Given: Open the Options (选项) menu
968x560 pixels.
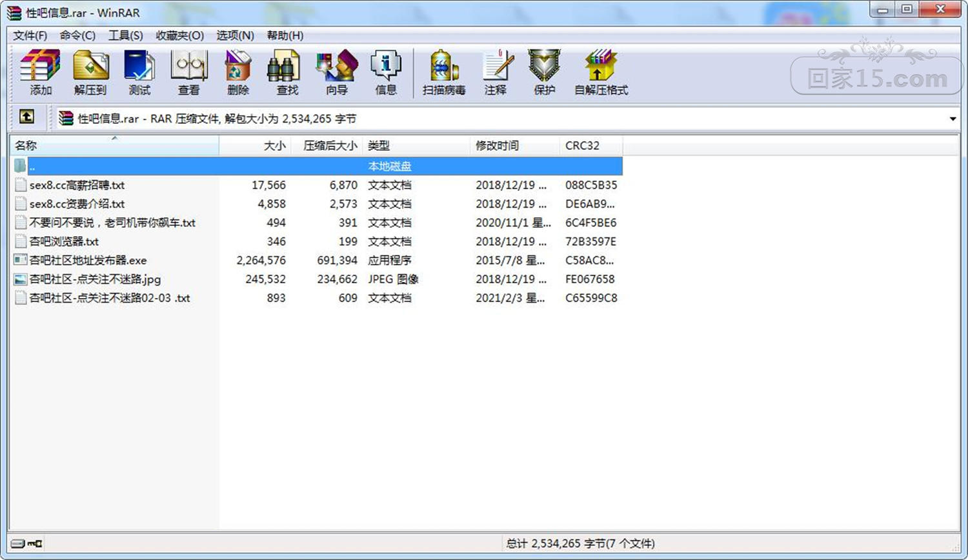Looking at the screenshot, I should [x=235, y=35].
